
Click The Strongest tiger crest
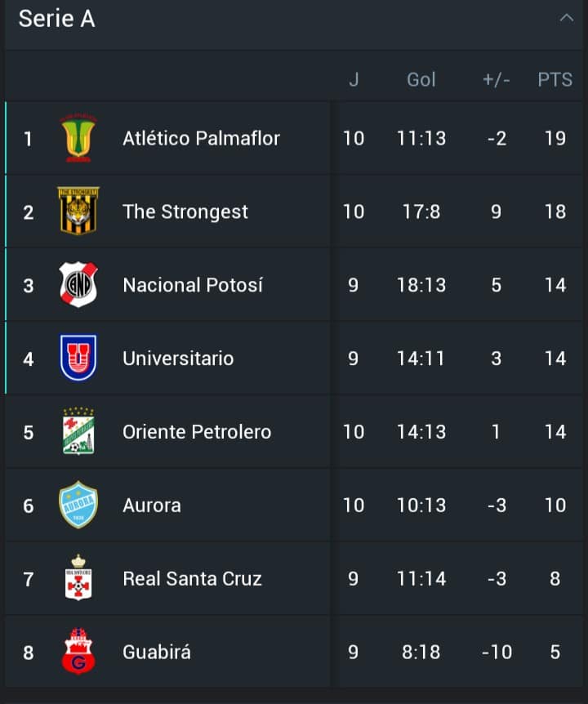point(78,212)
